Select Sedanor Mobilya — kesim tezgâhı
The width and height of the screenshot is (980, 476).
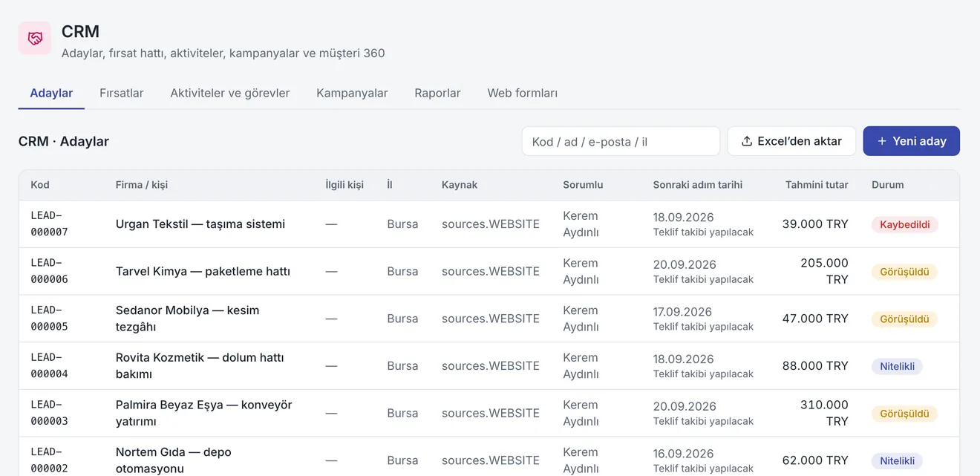[x=188, y=319]
